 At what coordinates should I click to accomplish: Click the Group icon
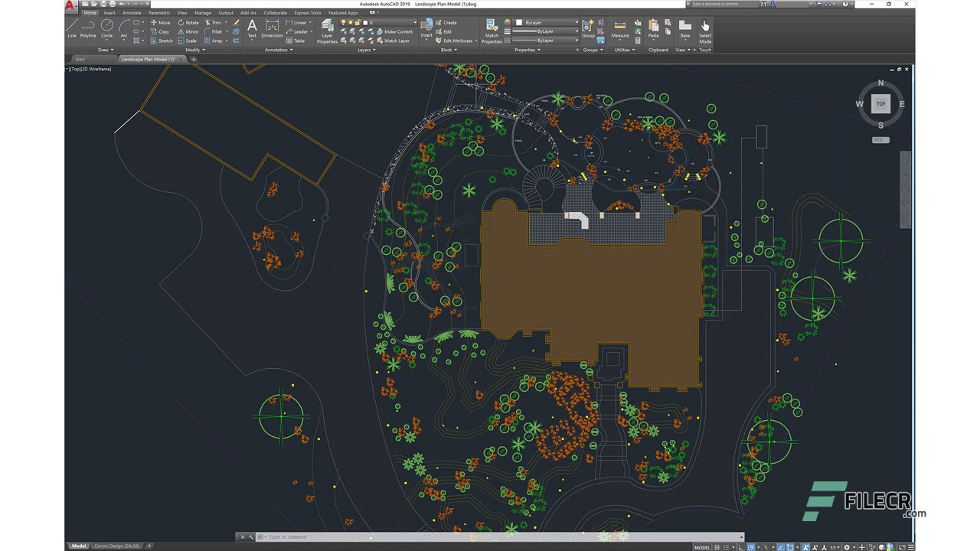point(588,29)
